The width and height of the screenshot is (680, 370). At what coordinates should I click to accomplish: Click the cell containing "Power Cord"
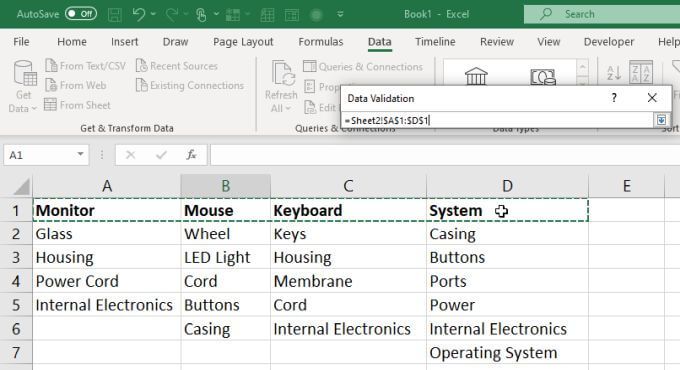(107, 281)
